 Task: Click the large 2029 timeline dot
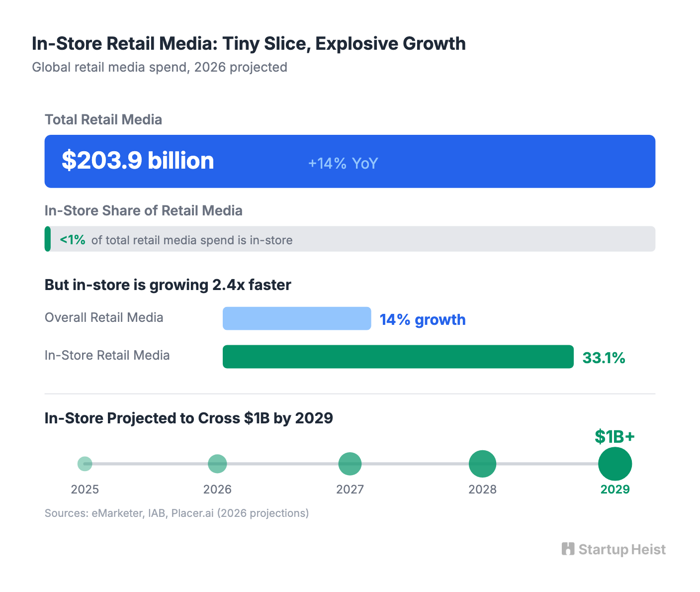(x=615, y=464)
